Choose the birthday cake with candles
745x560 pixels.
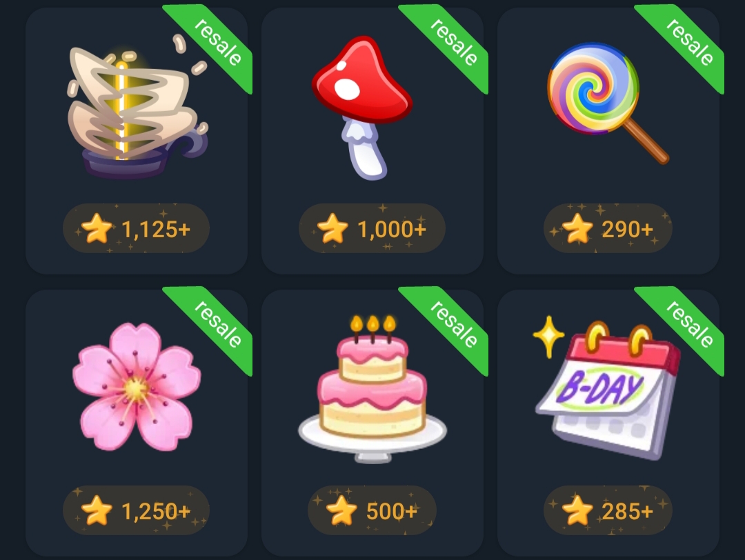click(372, 389)
